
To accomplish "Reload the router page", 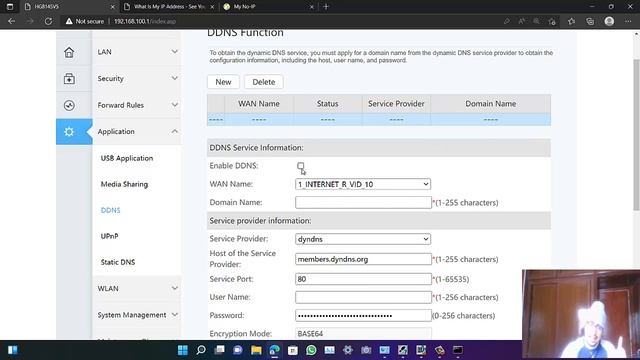I will tap(48, 21).
